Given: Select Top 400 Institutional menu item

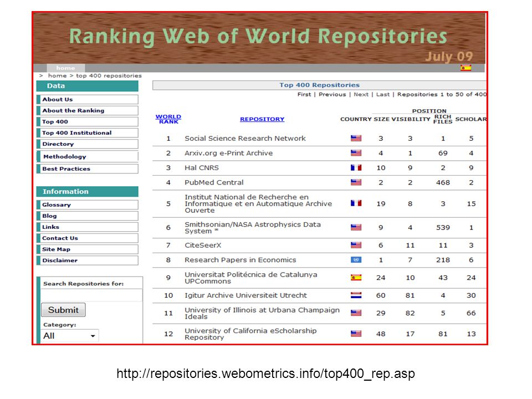Looking at the screenshot, I should tap(88, 132).
